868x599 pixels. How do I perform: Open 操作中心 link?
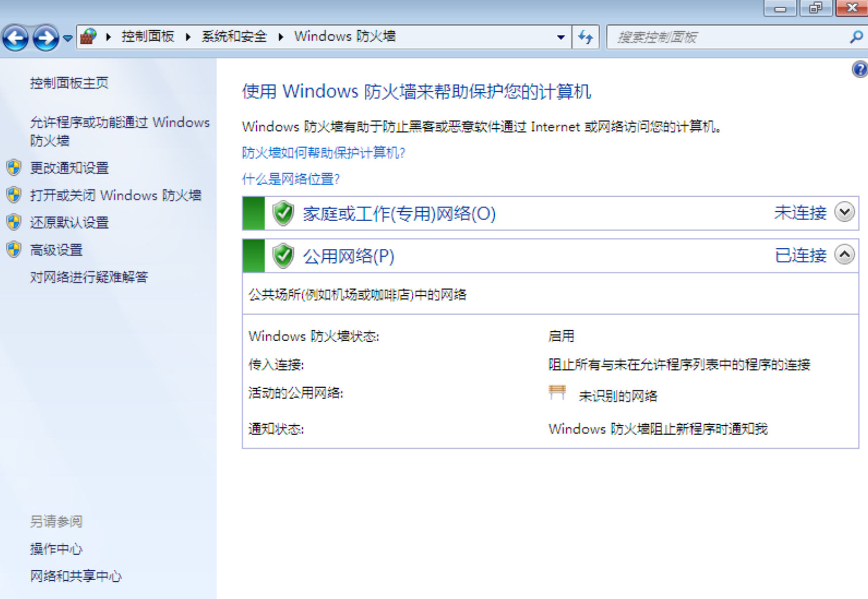coord(56,549)
